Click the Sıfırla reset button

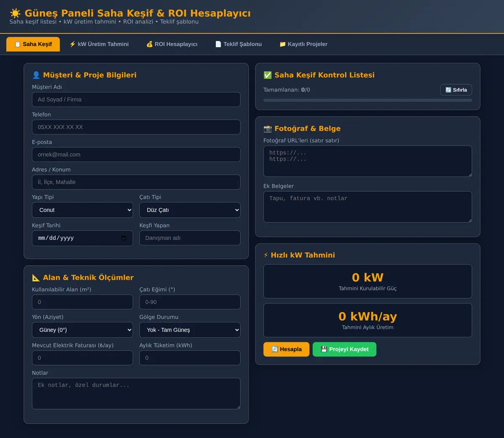456,90
